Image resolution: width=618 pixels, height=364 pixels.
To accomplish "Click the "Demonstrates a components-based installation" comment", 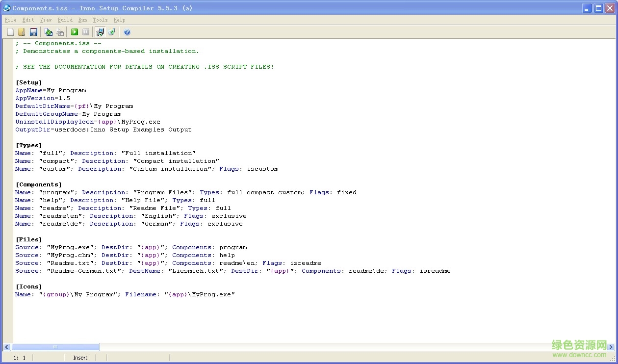I will tap(107, 51).
